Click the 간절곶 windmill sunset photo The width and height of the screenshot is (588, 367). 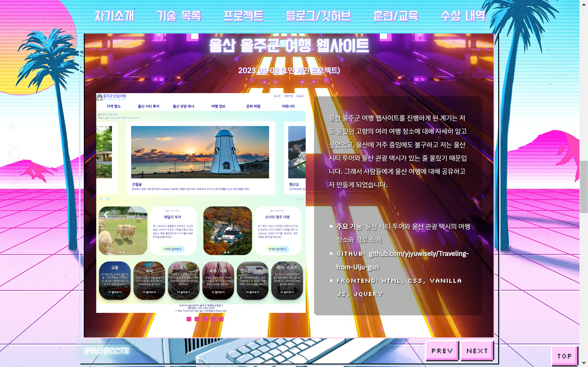coord(200,152)
